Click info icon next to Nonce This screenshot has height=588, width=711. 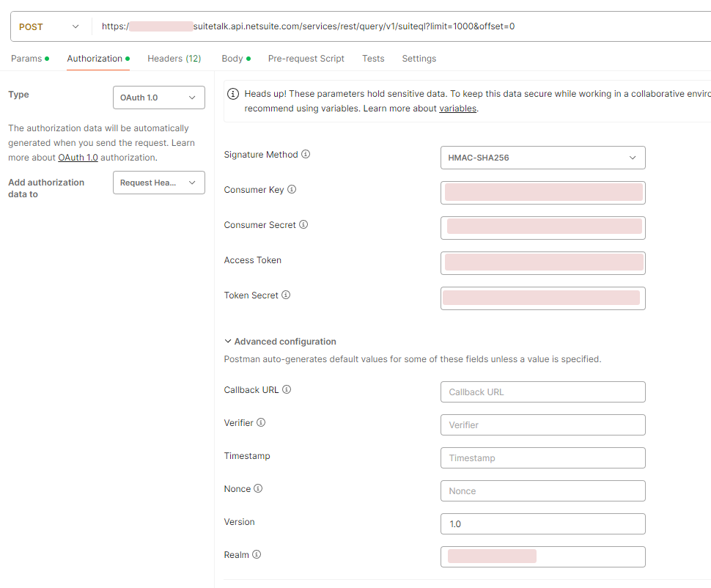(258, 489)
